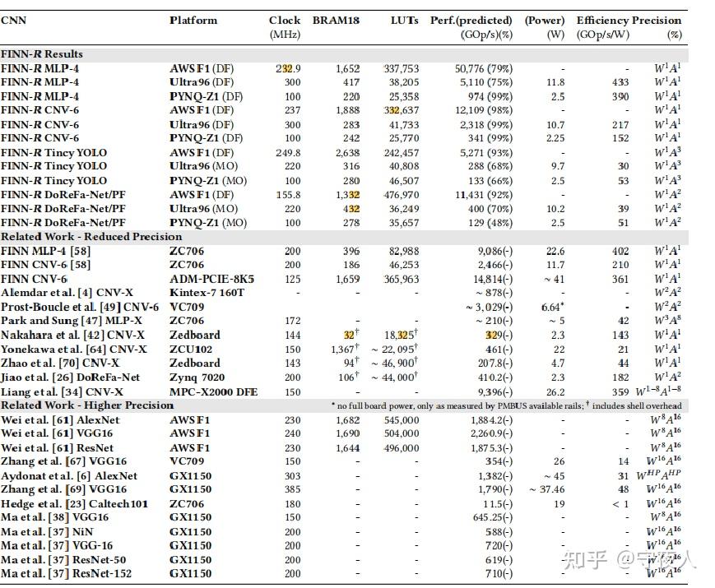Viewport: 715px width, 588px height.
Task: Select the Related Work - Higher Precision heading
Action: [x=87, y=405]
